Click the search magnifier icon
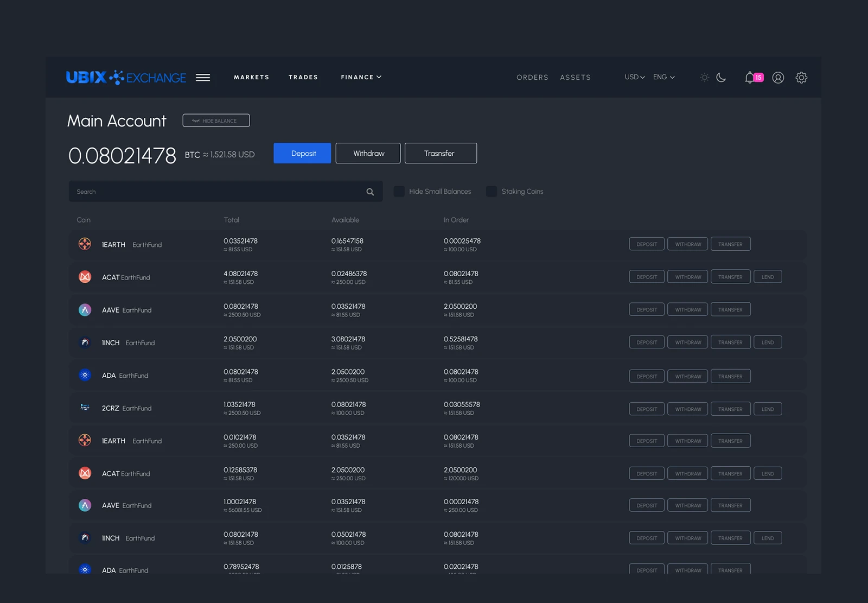This screenshot has width=868, height=603. [x=370, y=192]
